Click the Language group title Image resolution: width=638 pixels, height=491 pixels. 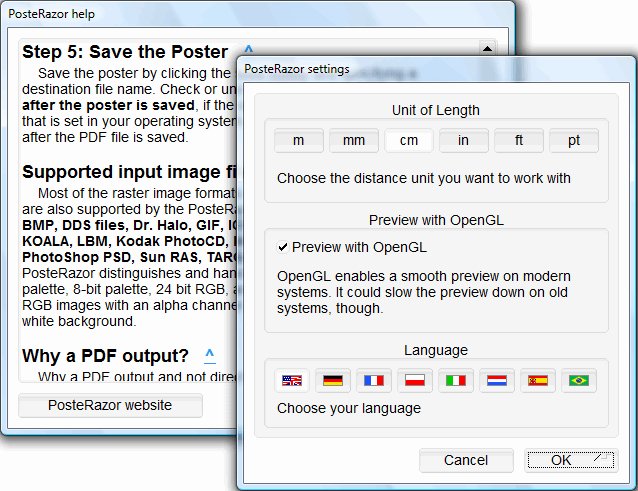tap(436, 350)
